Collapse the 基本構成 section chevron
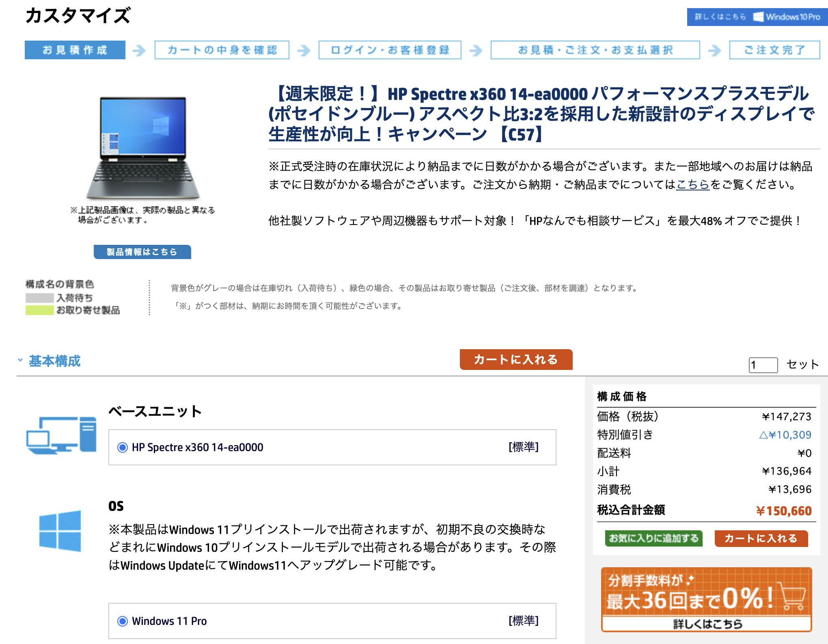 point(20,360)
